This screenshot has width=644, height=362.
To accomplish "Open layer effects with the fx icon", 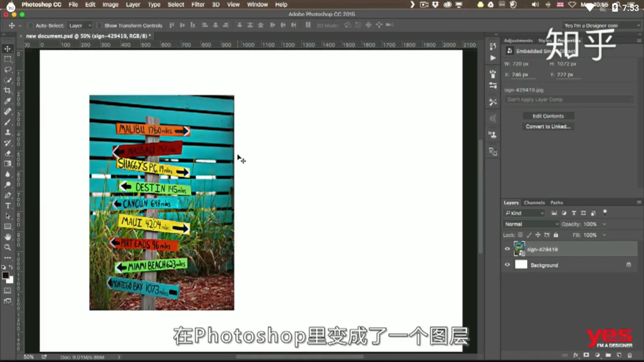I will (x=576, y=355).
